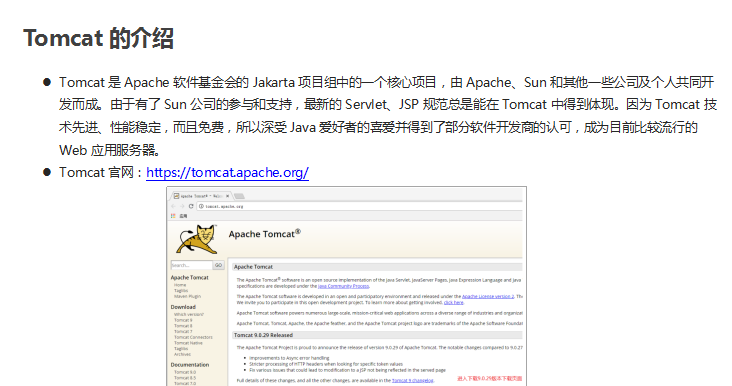Click the 'click here' link in screenshot
Image resolution: width=732 pixels, height=386 pixels.
tap(453, 302)
